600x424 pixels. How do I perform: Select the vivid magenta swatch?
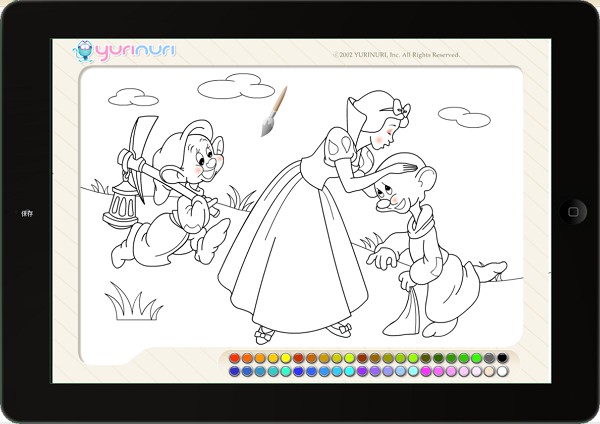click(426, 371)
